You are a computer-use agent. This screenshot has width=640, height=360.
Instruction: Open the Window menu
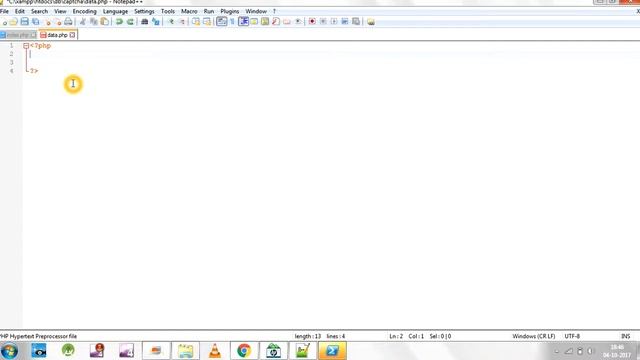(256, 11)
